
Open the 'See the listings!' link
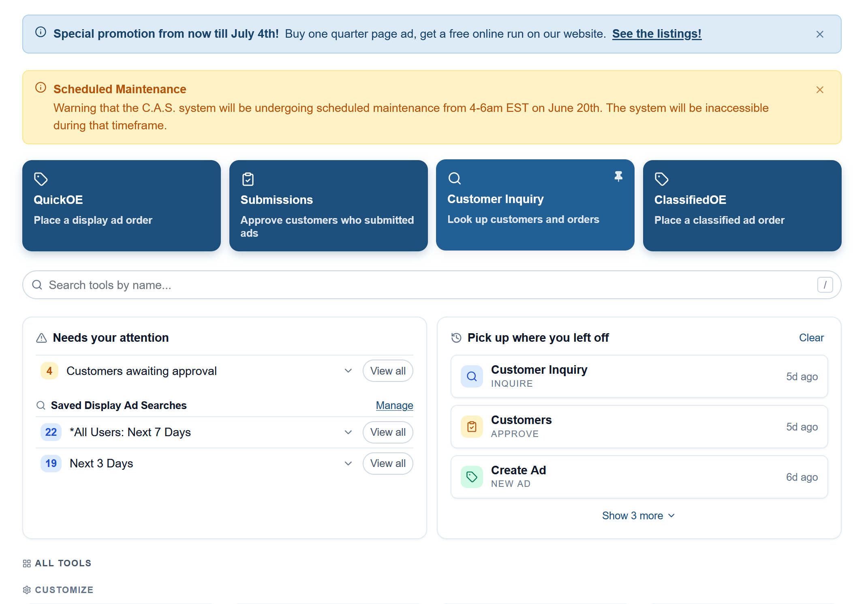pos(656,34)
